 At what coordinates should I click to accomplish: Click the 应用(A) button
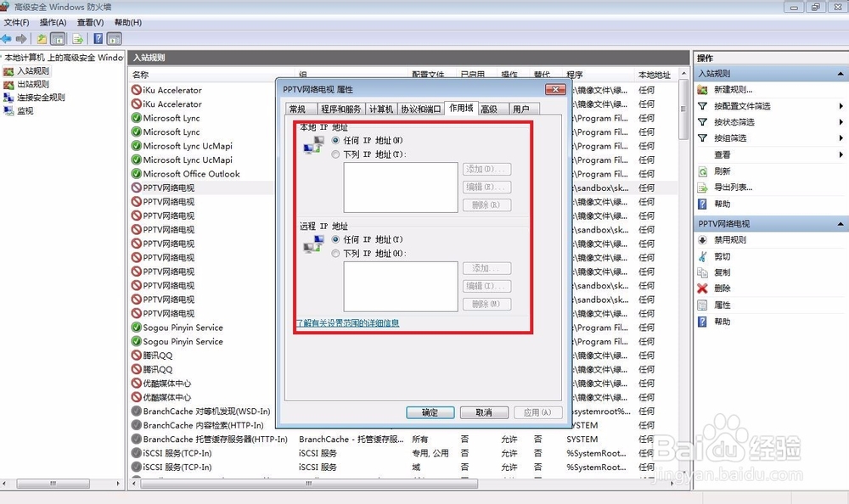537,412
